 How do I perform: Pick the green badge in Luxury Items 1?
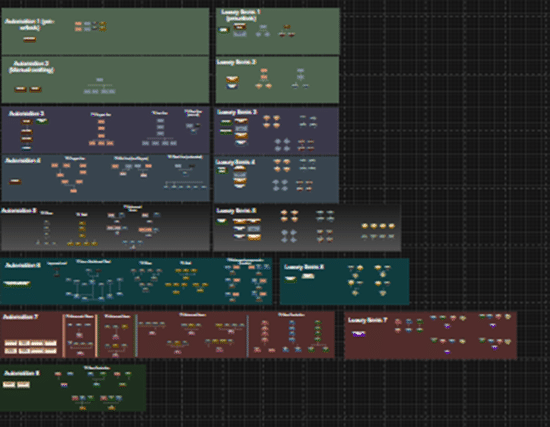point(224,30)
